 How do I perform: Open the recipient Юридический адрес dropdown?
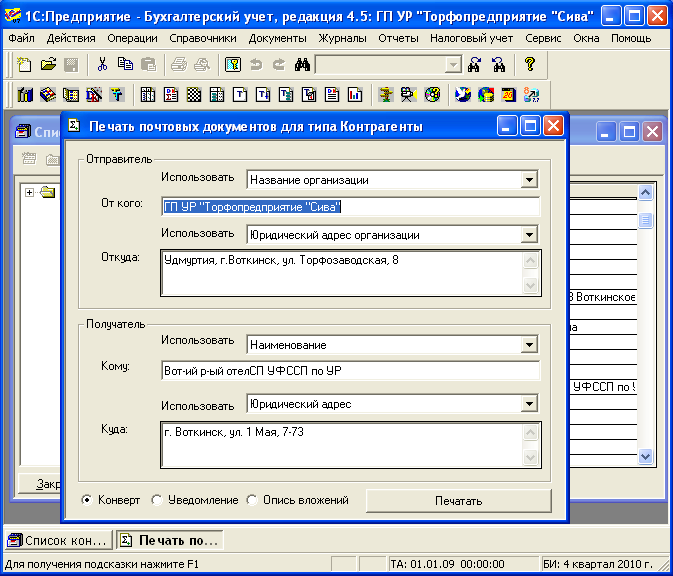529,404
